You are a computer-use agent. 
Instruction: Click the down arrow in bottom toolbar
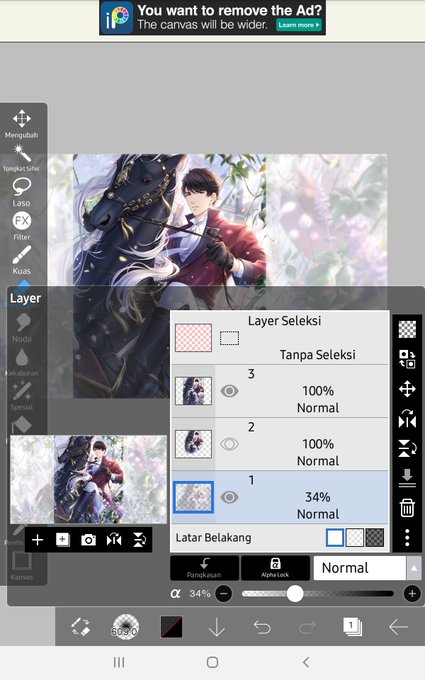(216, 627)
